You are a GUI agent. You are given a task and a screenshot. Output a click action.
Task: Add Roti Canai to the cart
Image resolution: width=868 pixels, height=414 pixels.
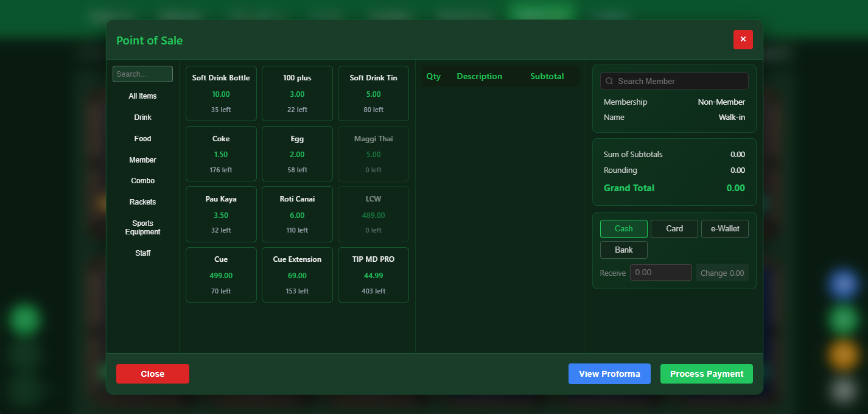(x=297, y=214)
